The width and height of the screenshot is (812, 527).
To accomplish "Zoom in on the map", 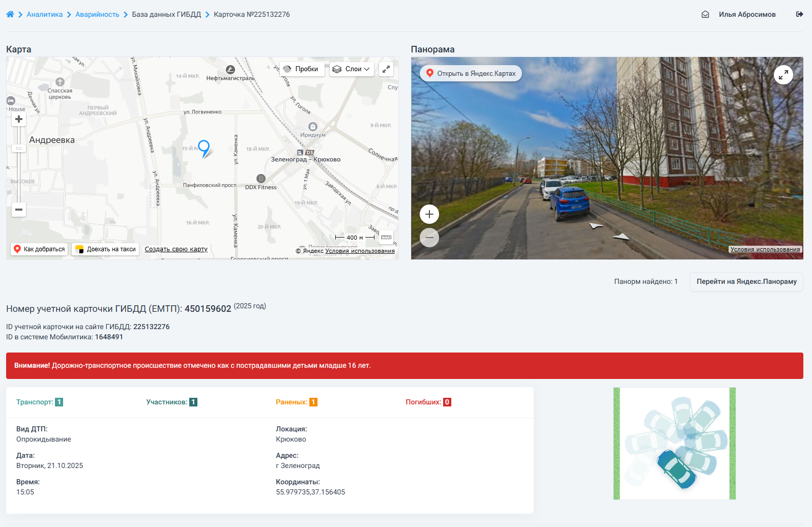I will tap(19, 119).
